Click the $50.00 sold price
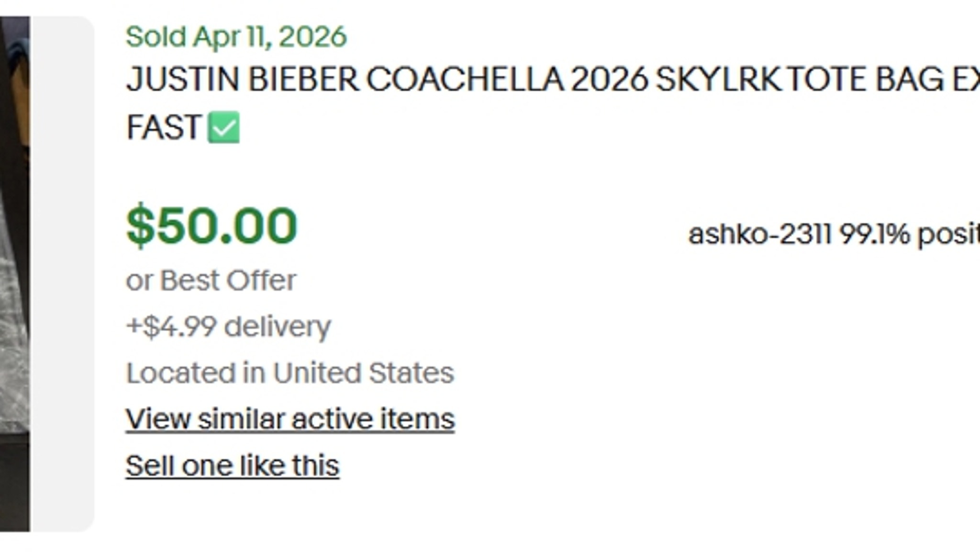This screenshot has width=980, height=552. tap(212, 225)
